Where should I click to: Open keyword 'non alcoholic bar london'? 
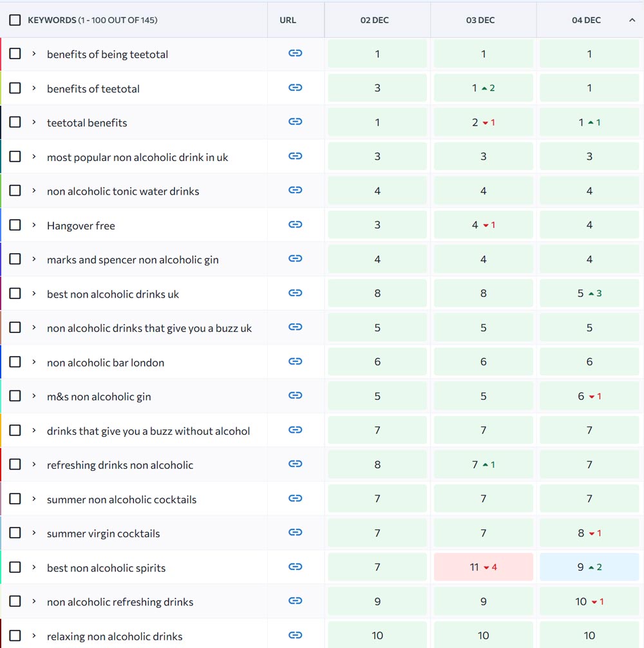106,363
